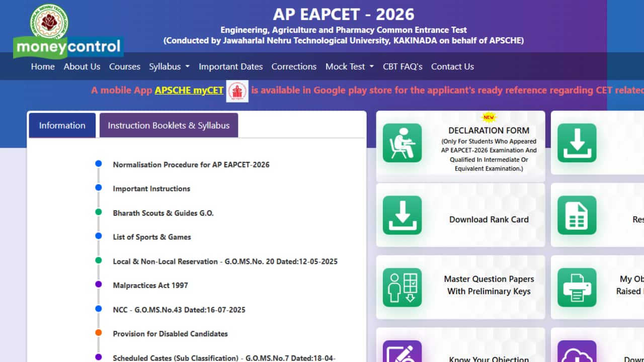Screen dimensions: 644x362
Task: Click the Master Question Papers icon
Action: 402,287
